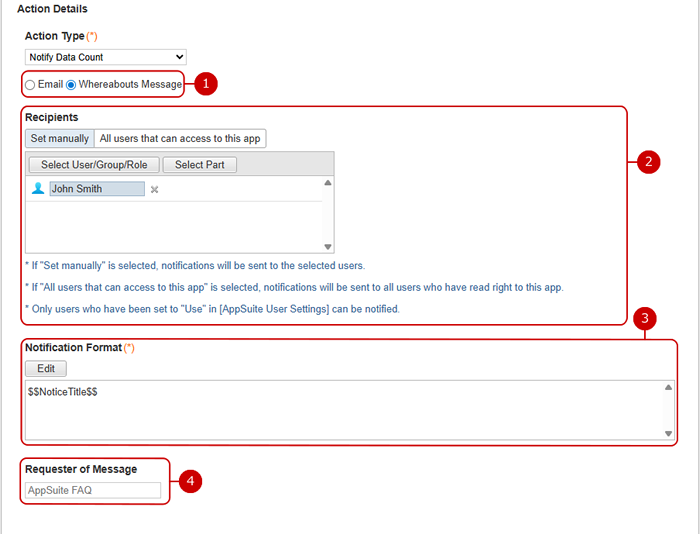Click Edit under Notification Format
This screenshot has height=534, width=700.
click(x=45, y=369)
